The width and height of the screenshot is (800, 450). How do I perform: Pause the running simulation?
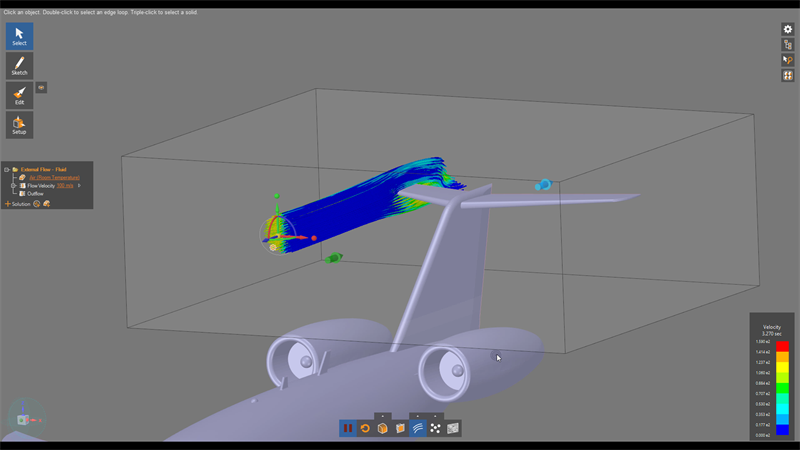pos(348,428)
